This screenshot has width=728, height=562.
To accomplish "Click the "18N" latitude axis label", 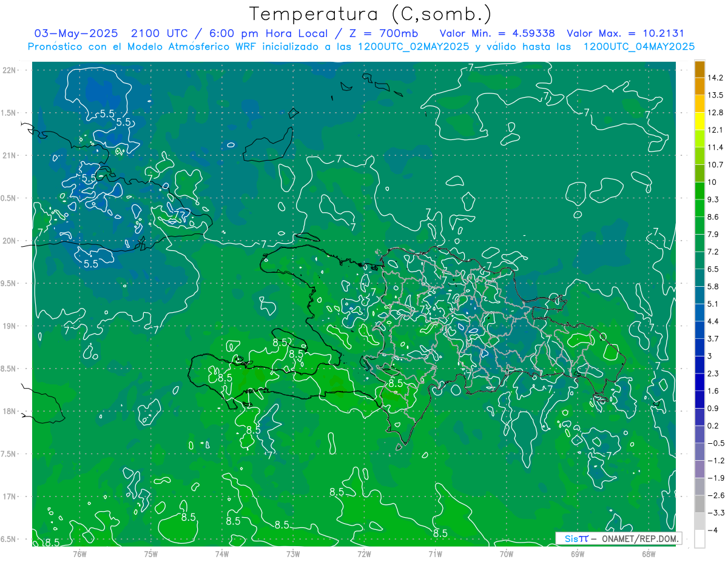I will click(10, 412).
